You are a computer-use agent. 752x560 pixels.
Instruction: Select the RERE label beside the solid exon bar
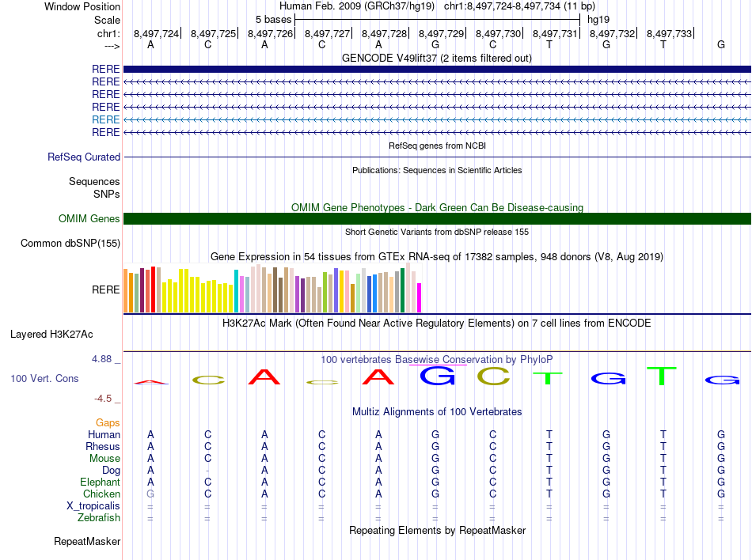pyautogui.click(x=105, y=69)
